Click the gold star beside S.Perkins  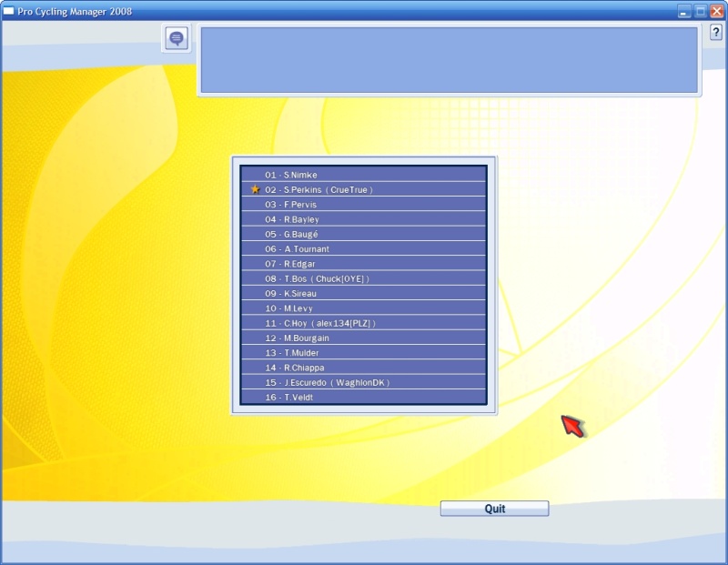point(255,189)
